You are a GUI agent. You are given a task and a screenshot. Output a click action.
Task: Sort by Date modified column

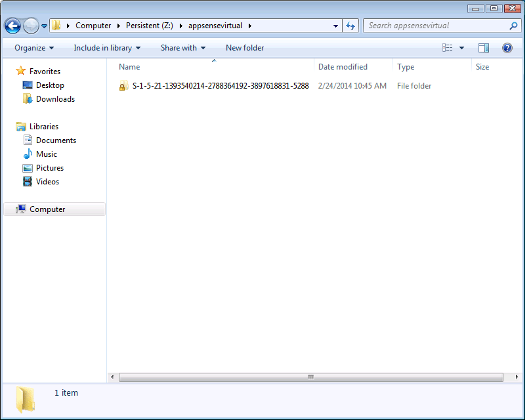[x=343, y=67]
